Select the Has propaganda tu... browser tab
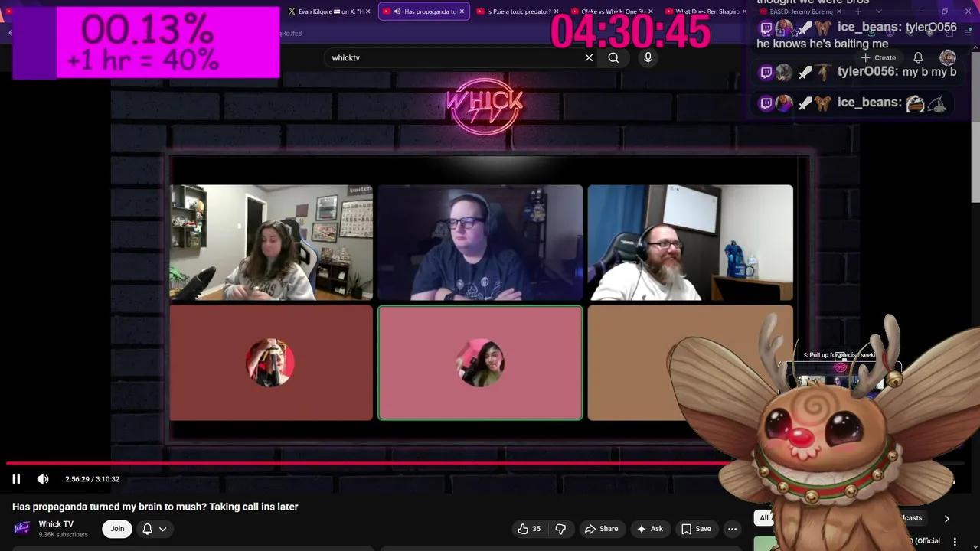 [x=423, y=11]
